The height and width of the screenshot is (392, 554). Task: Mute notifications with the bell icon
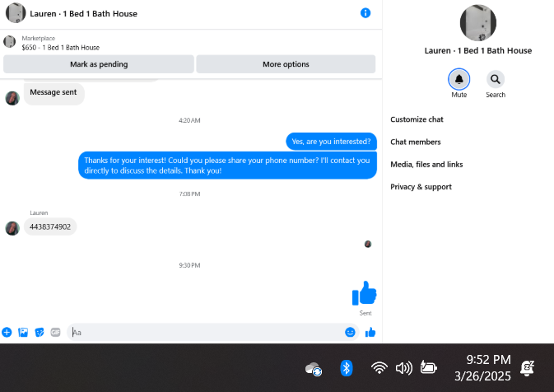coord(459,79)
